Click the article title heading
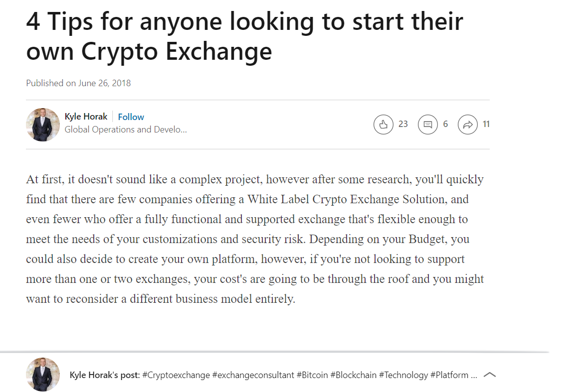 (244, 36)
